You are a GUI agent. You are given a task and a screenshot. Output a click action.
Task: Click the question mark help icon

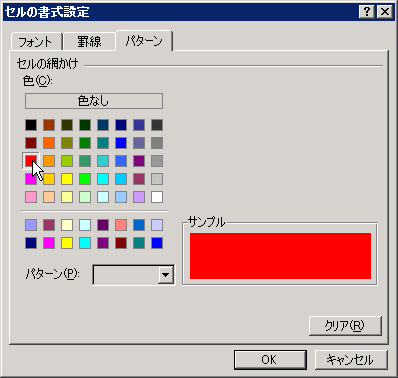pyautogui.click(x=367, y=12)
